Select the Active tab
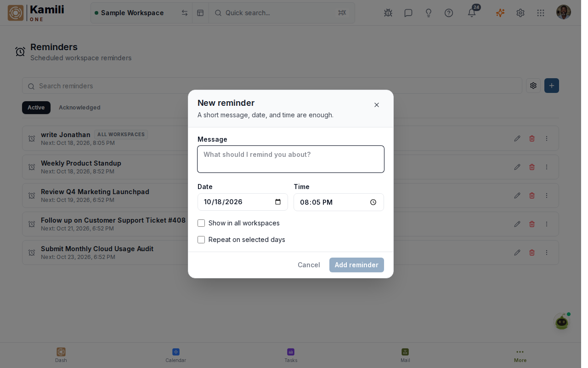Screen dimensions: 588x368 point(36,108)
